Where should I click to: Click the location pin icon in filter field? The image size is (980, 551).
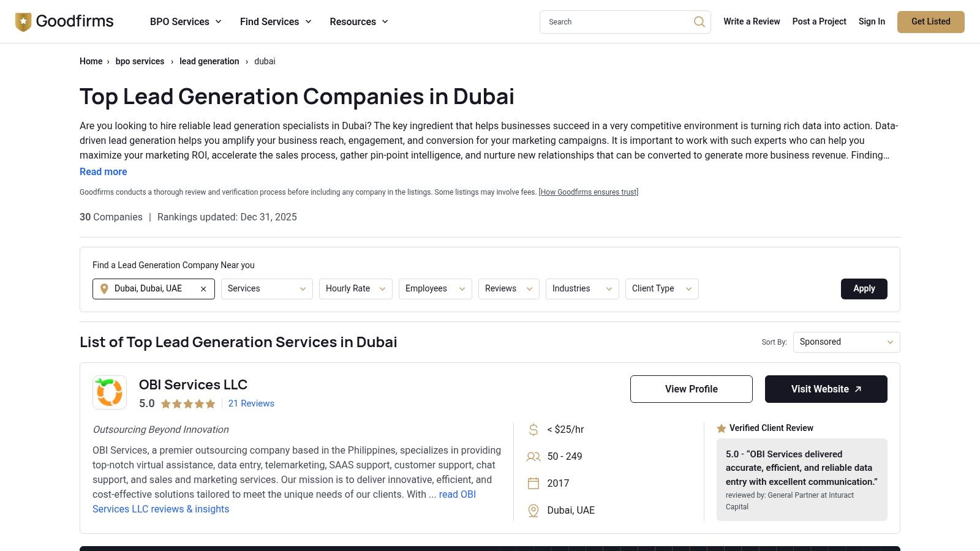pyautogui.click(x=104, y=288)
